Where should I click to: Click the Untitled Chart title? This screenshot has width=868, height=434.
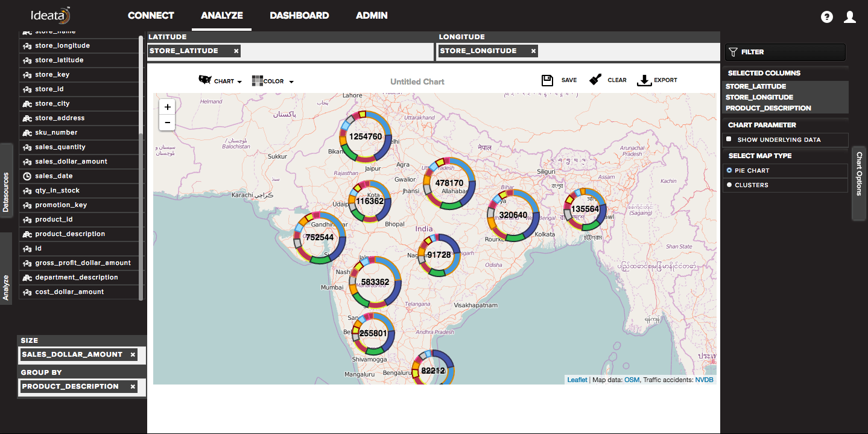[x=417, y=81]
